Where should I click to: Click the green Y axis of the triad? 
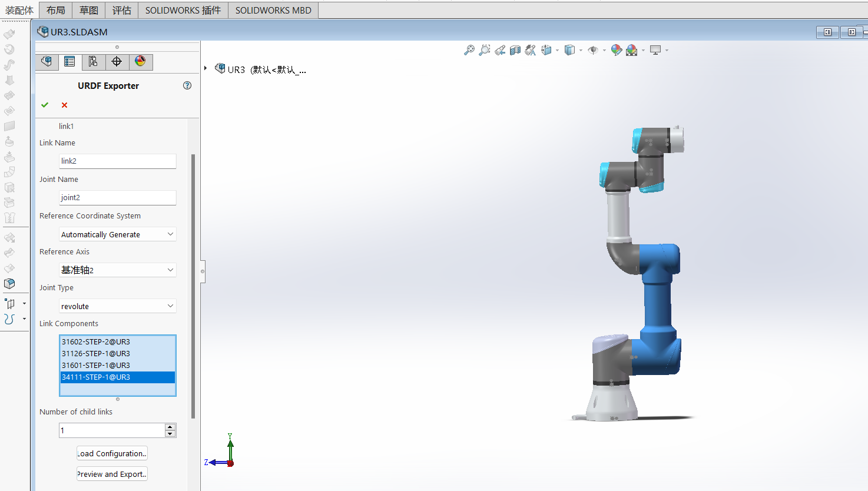click(230, 447)
